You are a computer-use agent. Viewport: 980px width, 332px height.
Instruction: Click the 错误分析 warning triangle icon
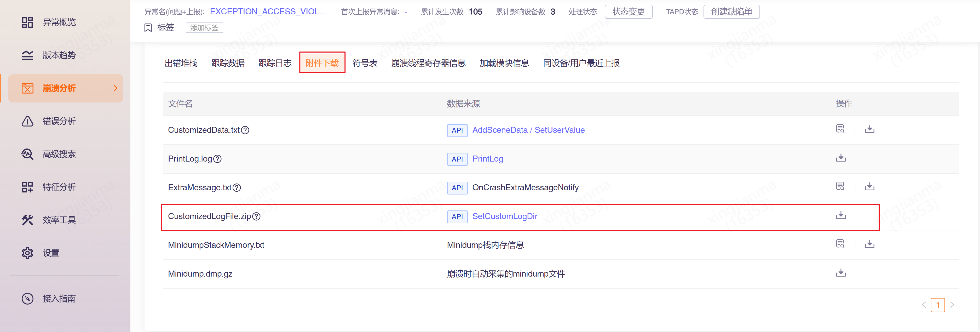click(x=27, y=121)
